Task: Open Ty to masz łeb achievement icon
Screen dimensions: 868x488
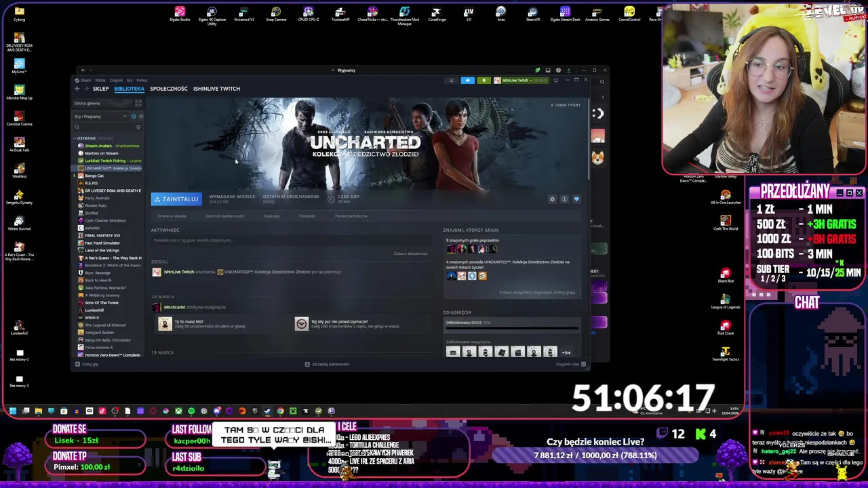Action: [165, 324]
